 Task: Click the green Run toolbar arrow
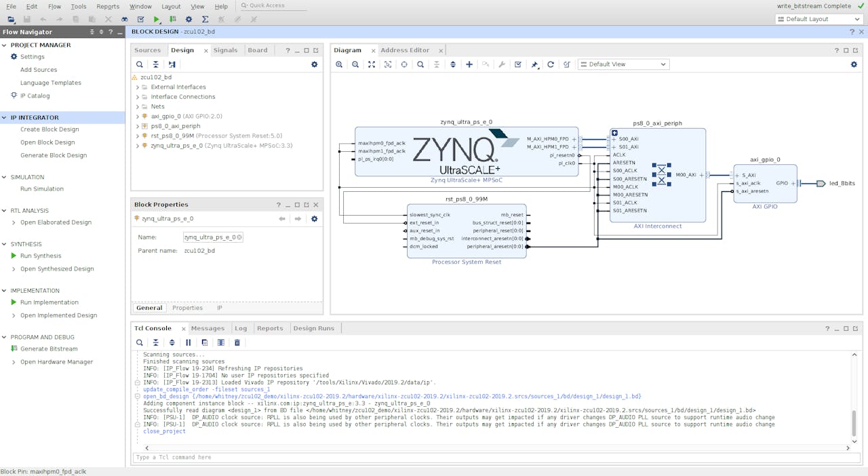[x=157, y=20]
